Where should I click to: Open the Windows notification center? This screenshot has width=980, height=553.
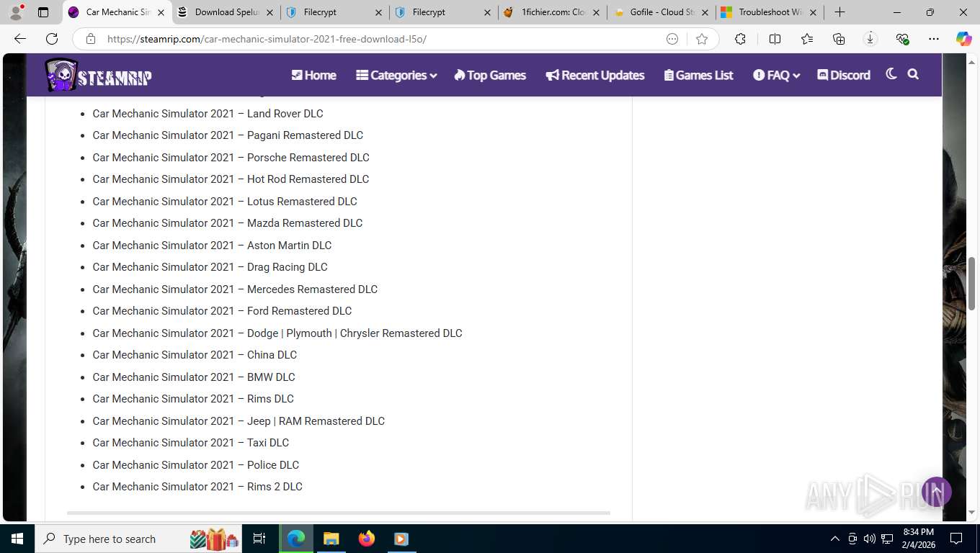955,539
